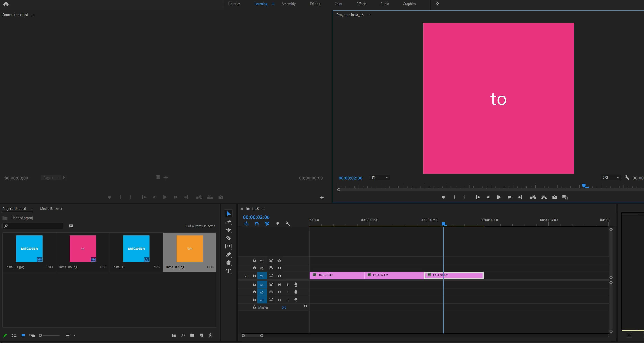The width and height of the screenshot is (644, 343).
Task: Select the Ripple Edit tool
Action: pyautogui.click(x=228, y=230)
